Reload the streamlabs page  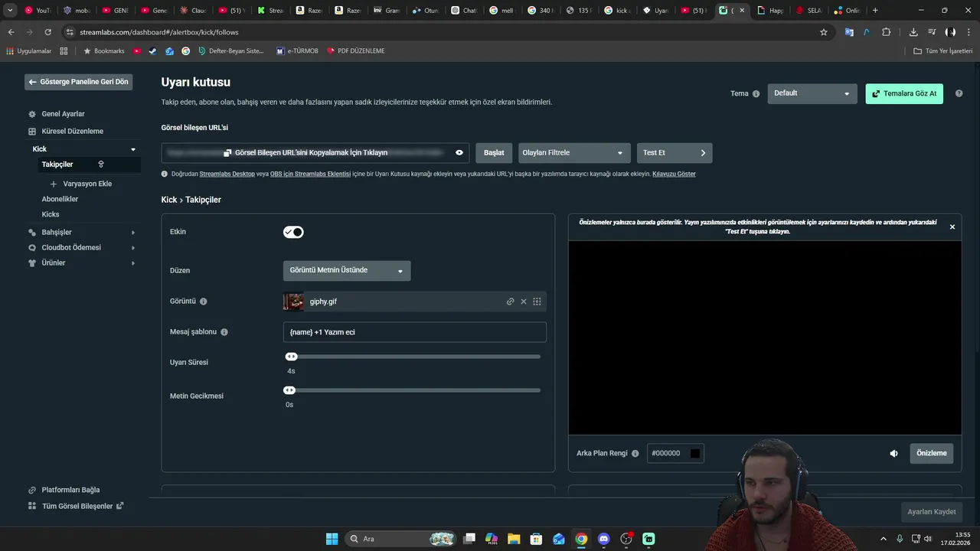pos(48,32)
